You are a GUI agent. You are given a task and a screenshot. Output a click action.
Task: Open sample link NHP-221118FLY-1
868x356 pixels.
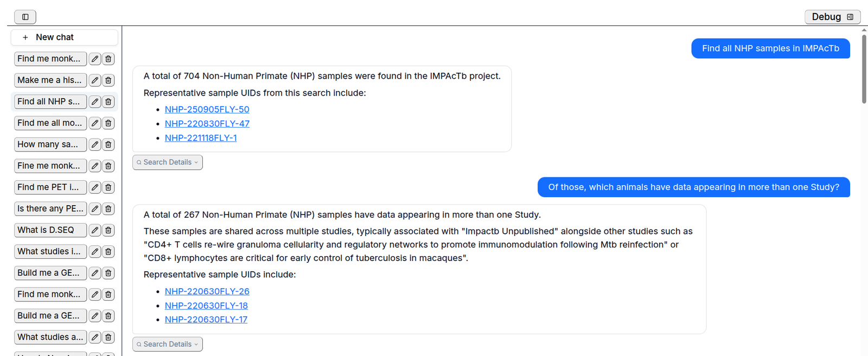coord(201,138)
